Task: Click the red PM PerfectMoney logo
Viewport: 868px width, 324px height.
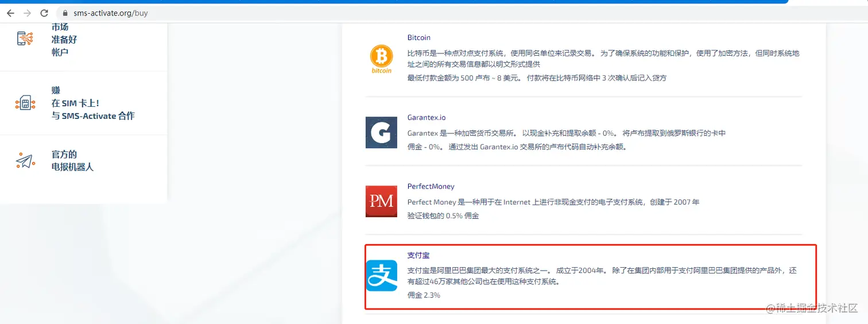Action: (381, 201)
